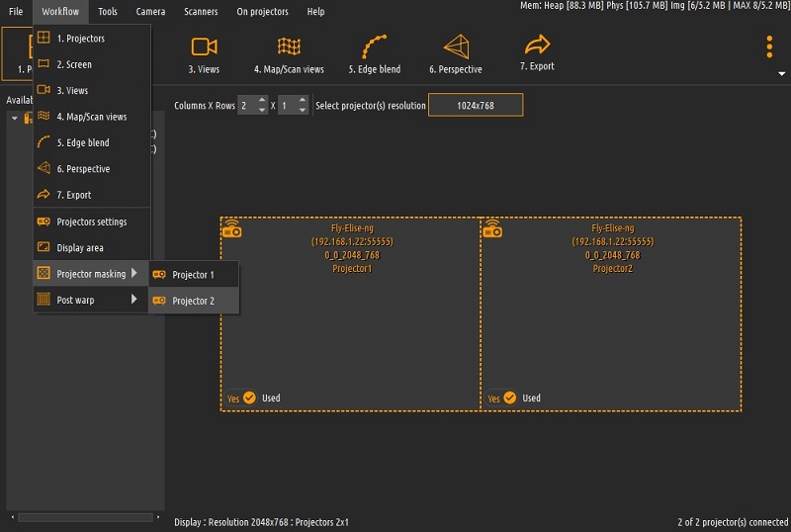Open the Scanners menu

click(x=201, y=11)
